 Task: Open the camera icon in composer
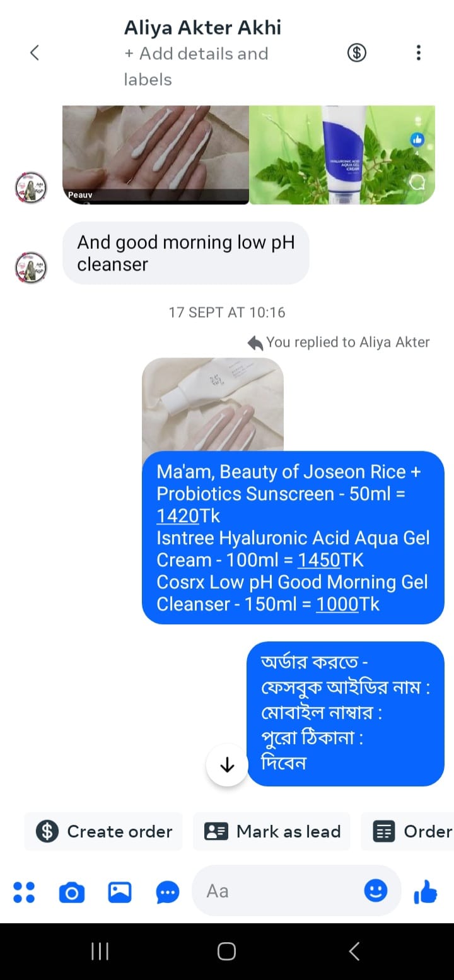[72, 892]
